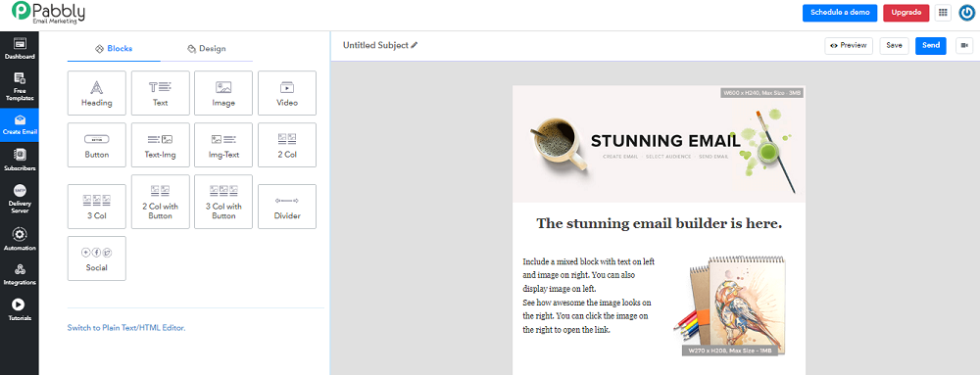
Task: Select Create Email in sidebar
Action: (20, 124)
